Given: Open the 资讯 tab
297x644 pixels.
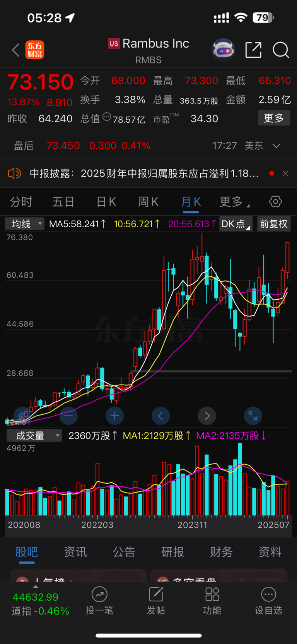Looking at the screenshot, I should tap(75, 551).
